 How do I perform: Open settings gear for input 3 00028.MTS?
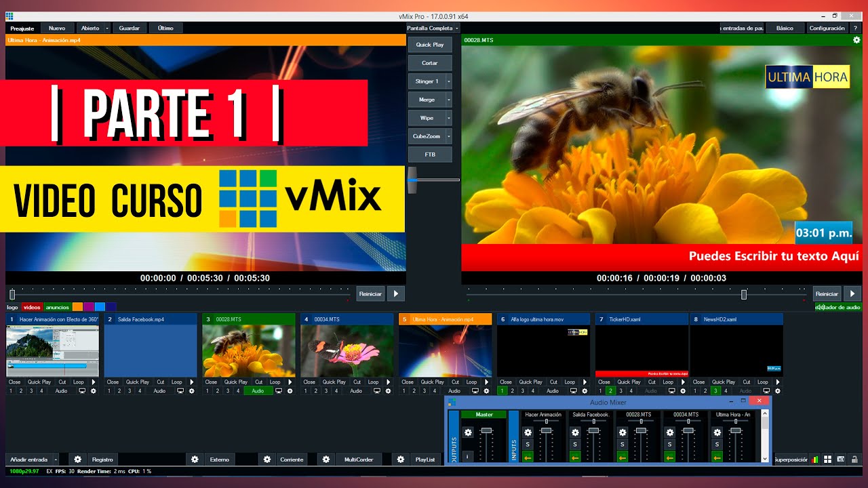[290, 391]
